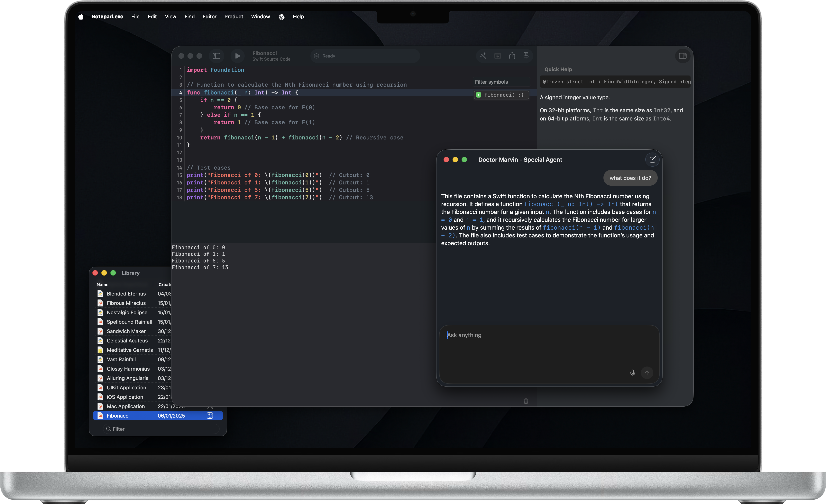The height and width of the screenshot is (504, 826).
Task: Focus the Library Filter search field
Action: 162,429
